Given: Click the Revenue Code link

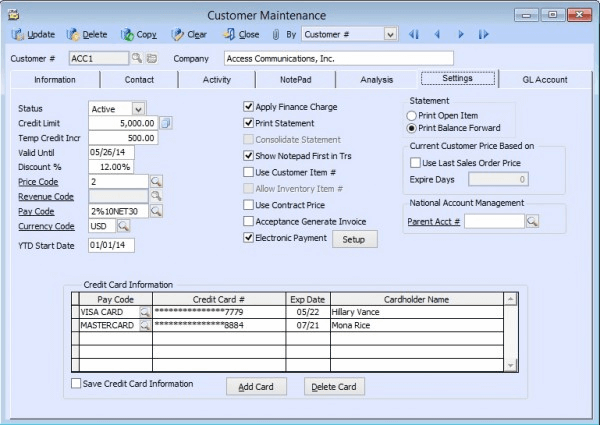Looking at the screenshot, I should tap(46, 197).
